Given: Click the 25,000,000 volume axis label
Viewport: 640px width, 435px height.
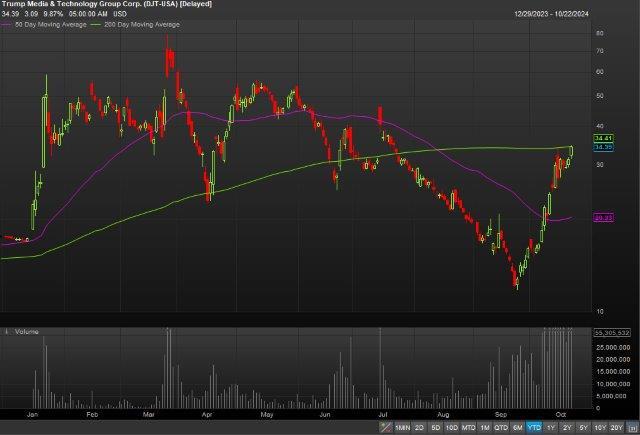Looking at the screenshot, I should point(613,347).
